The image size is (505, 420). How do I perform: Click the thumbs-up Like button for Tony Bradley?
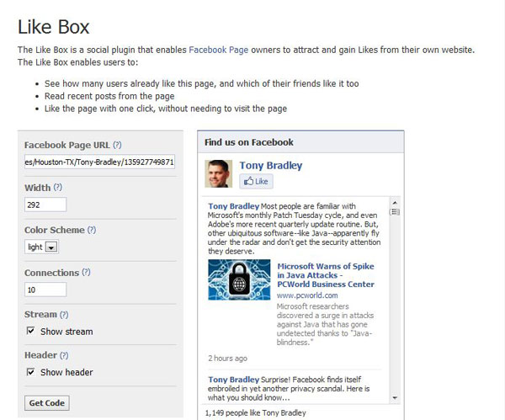[256, 181]
